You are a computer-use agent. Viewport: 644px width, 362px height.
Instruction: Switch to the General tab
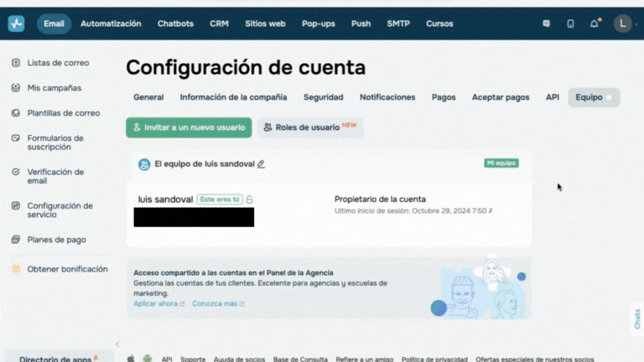[x=148, y=97]
